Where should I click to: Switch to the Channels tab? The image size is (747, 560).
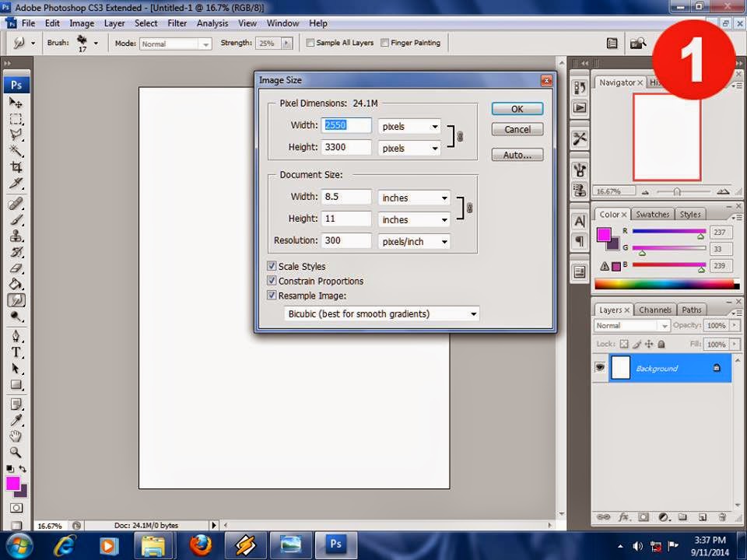[x=655, y=310]
